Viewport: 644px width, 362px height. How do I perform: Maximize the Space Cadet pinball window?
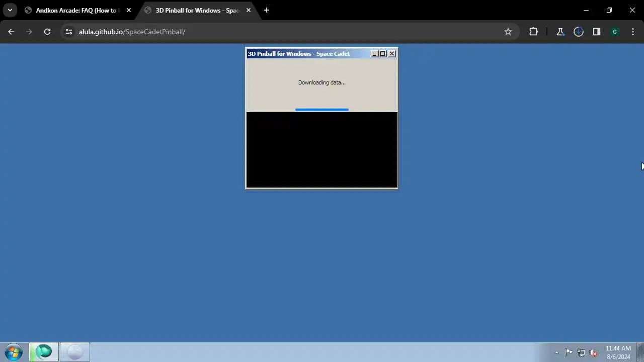(x=382, y=54)
